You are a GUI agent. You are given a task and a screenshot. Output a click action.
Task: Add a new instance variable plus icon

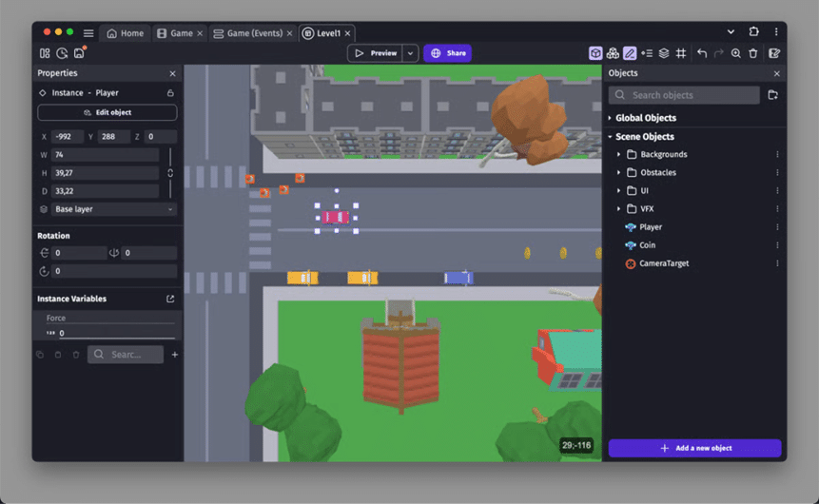click(175, 355)
